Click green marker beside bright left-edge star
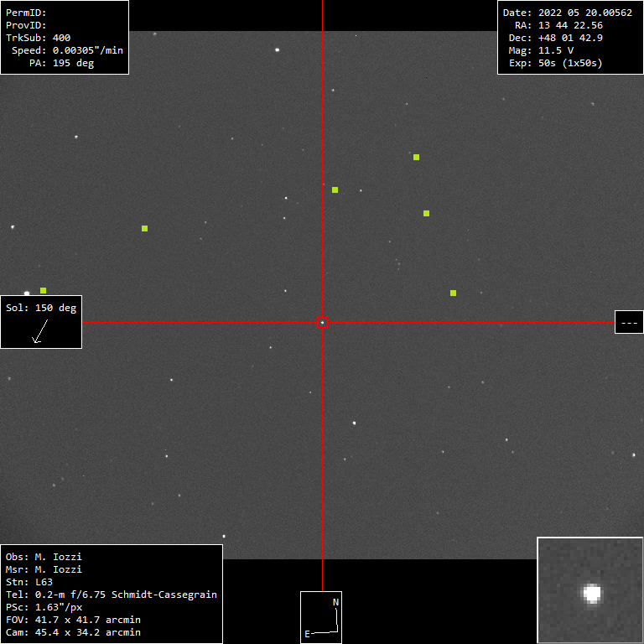The height and width of the screenshot is (644, 644). tap(43, 290)
